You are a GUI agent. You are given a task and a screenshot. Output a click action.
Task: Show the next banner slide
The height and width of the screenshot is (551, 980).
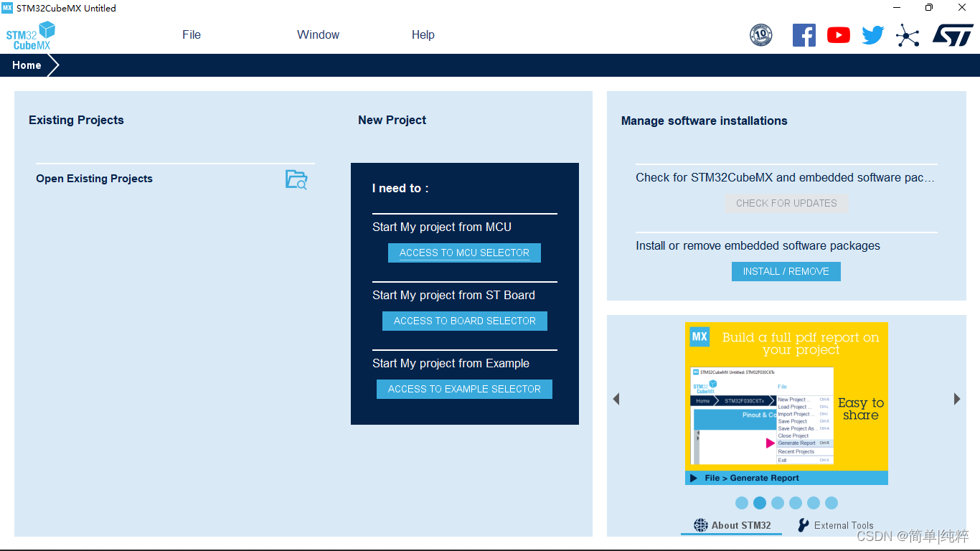point(957,399)
